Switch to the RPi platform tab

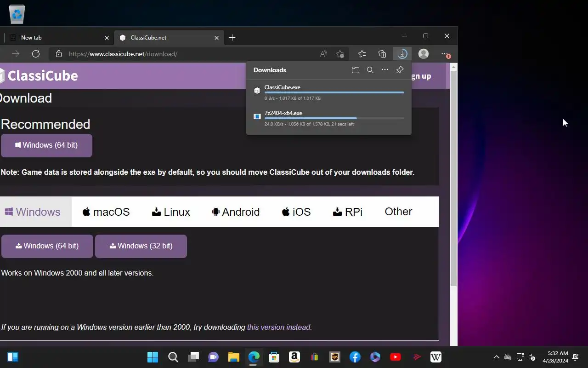[x=348, y=212]
